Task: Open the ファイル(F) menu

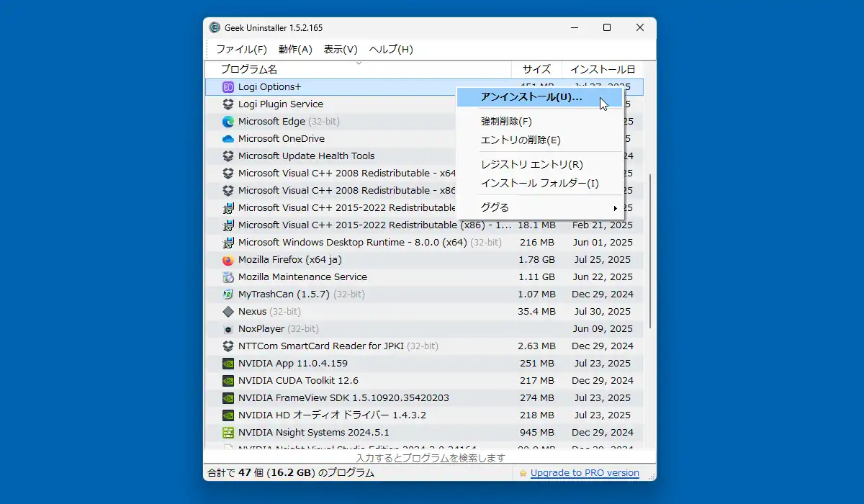Action: (241, 50)
